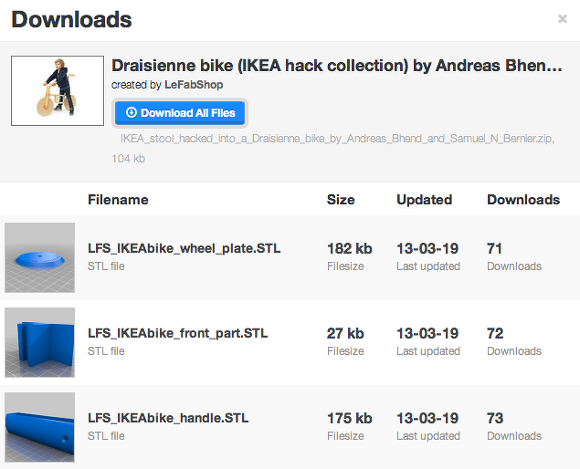Click the Downloads column header
This screenshot has width=580, height=469.
tap(523, 200)
